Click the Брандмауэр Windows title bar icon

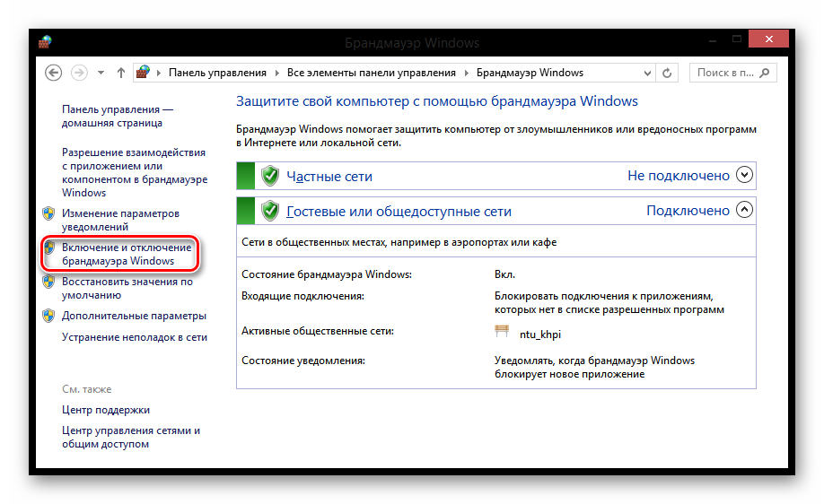coord(45,41)
